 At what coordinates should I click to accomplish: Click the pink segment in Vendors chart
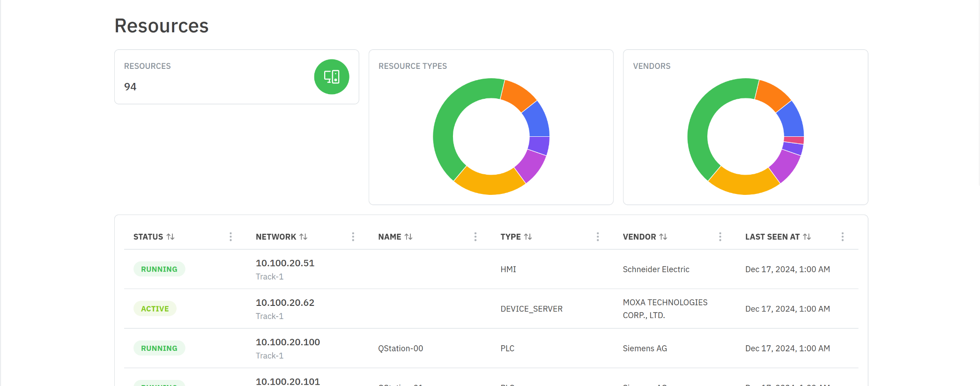pyautogui.click(x=794, y=140)
